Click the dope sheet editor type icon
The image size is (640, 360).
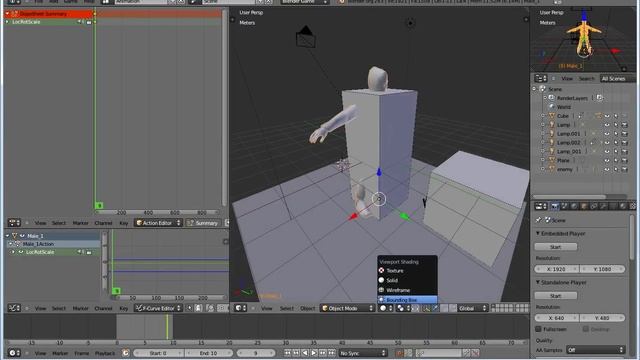click(14, 223)
